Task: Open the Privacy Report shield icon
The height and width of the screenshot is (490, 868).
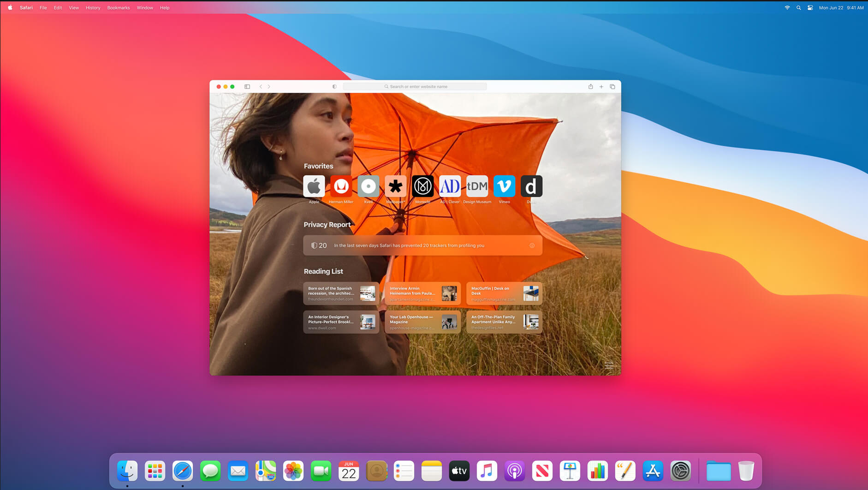Action: point(334,87)
